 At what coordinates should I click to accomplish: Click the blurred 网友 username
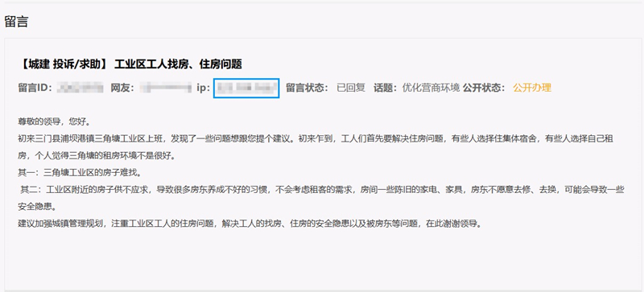click(166, 88)
